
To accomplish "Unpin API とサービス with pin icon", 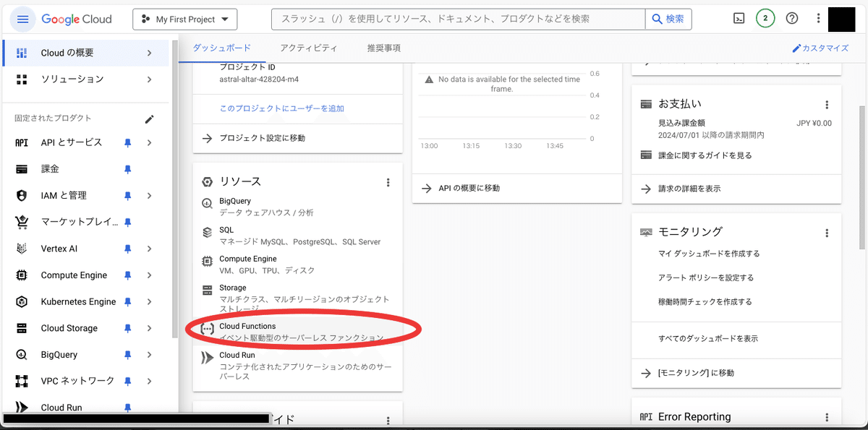I will [x=128, y=142].
